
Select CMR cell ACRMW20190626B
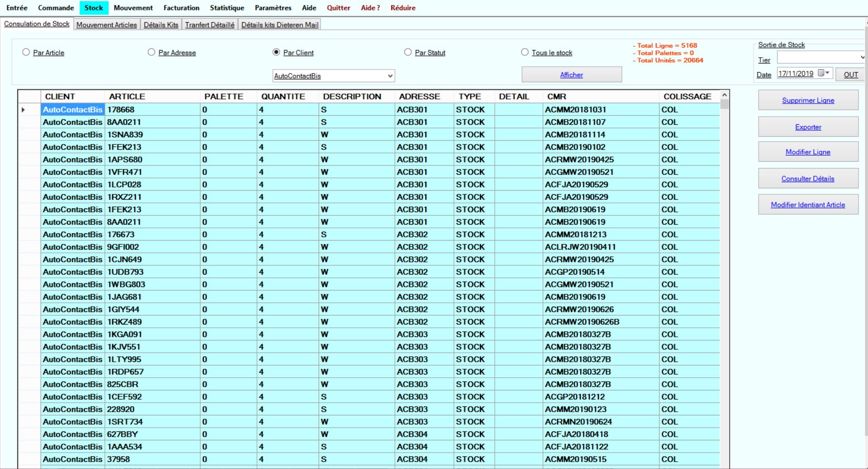tap(601, 322)
